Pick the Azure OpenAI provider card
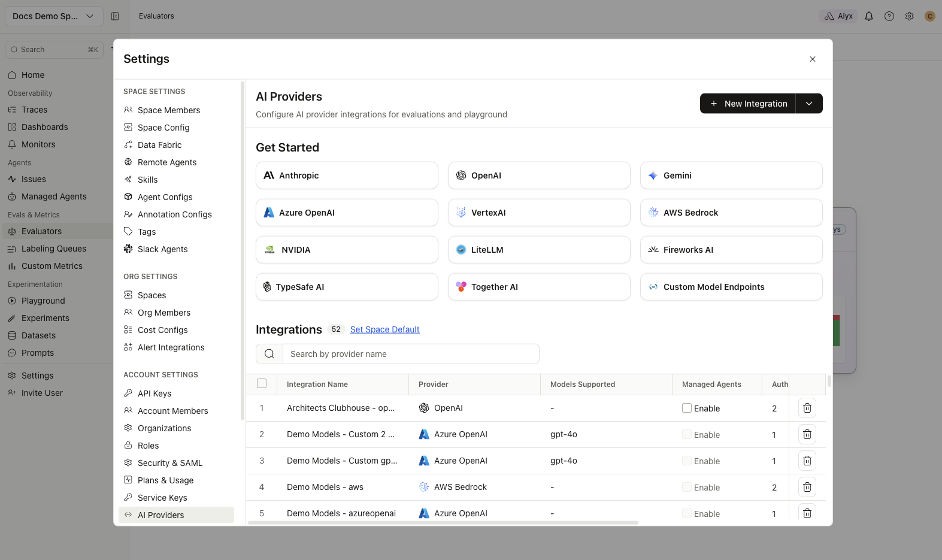The image size is (942, 560). [x=347, y=213]
